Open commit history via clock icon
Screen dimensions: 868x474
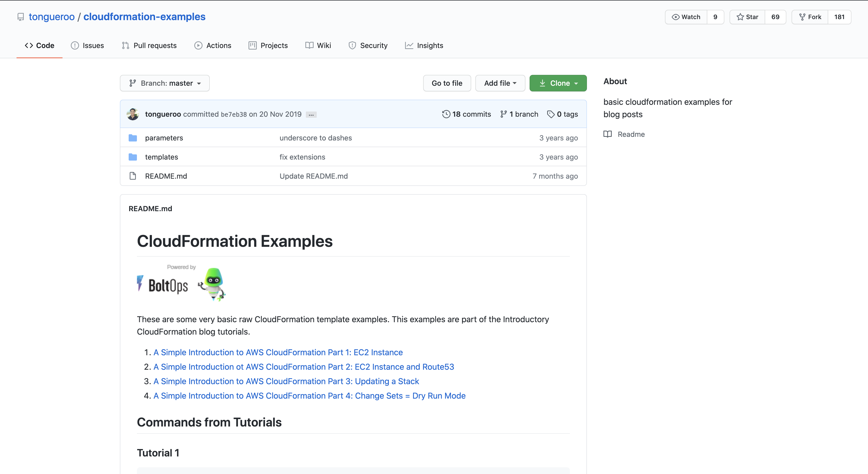pos(446,114)
